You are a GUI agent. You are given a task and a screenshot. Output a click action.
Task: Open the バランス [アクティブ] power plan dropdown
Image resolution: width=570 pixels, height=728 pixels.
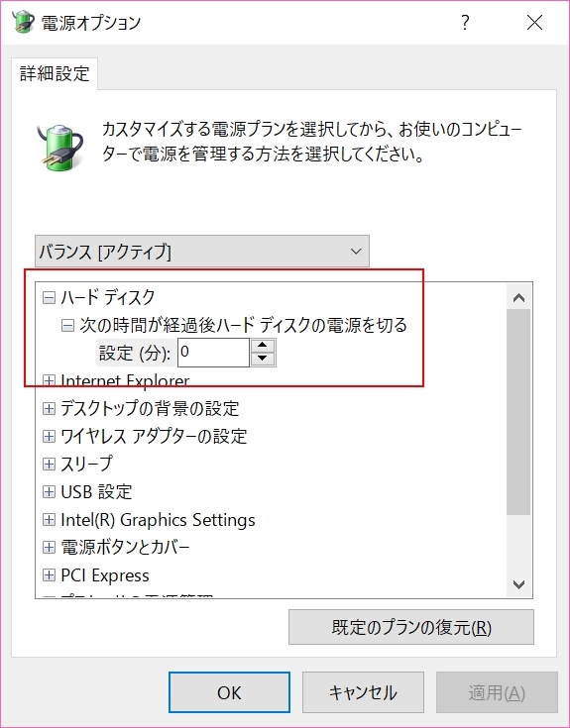point(202,252)
